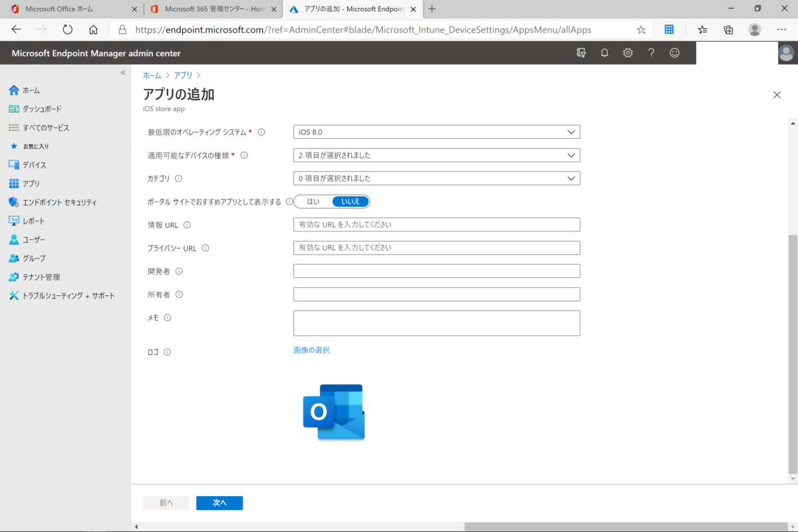Open ダッシュボード from the sidebar
Screen dimensions: 798x532
pyautogui.click(x=41, y=109)
